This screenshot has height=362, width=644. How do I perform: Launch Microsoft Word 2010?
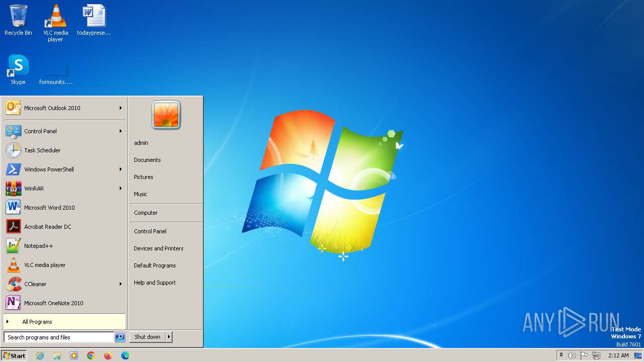coord(65,208)
